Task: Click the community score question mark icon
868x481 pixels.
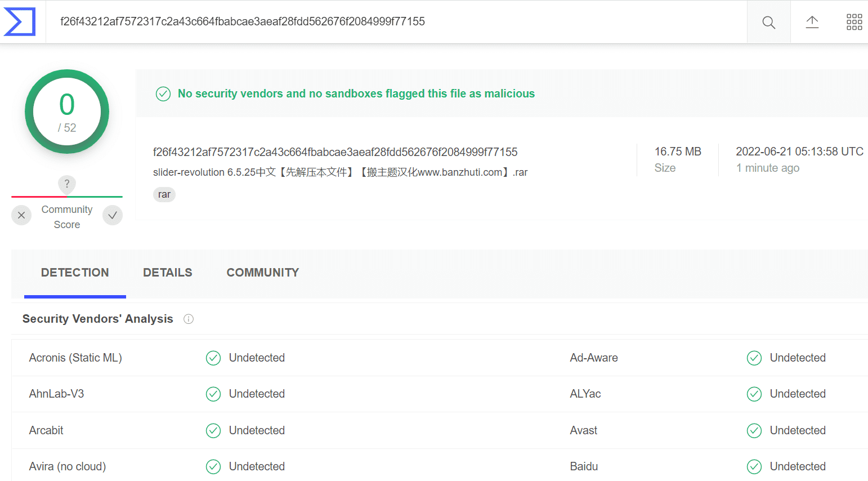Action: pos(67,184)
